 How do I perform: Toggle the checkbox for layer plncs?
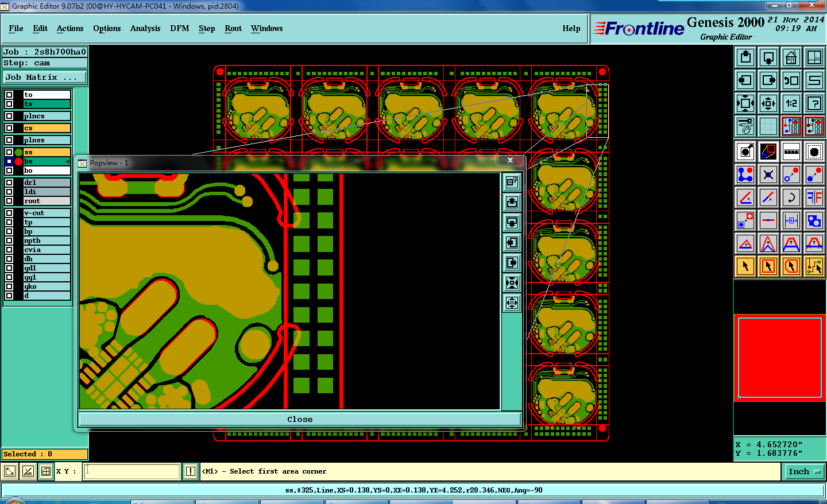9,116
